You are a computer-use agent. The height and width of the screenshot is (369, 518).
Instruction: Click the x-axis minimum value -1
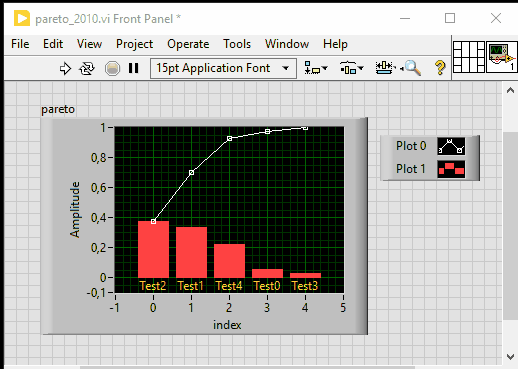pos(114,307)
